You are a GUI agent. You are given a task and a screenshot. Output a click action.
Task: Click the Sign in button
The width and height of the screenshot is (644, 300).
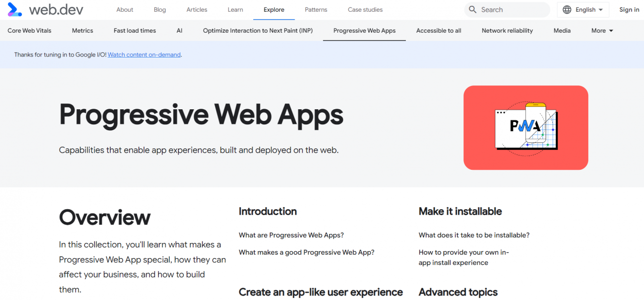tap(629, 9)
